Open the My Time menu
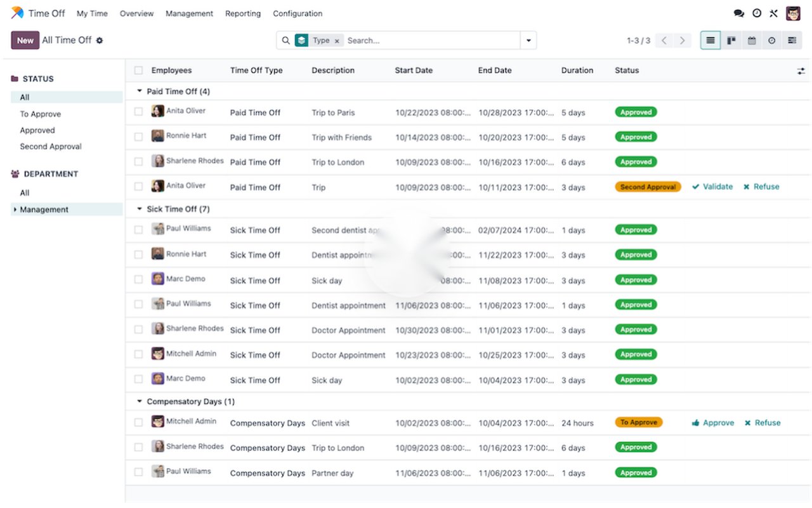 tap(92, 13)
